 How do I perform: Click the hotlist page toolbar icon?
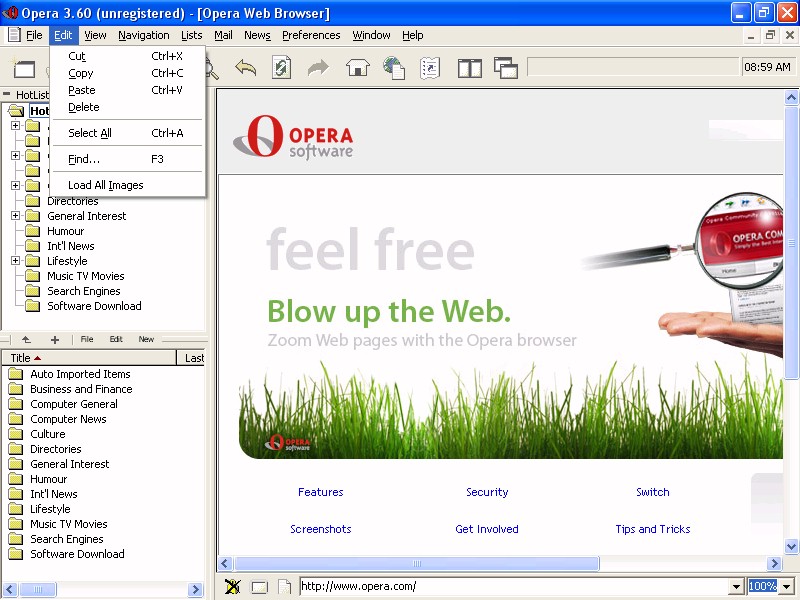pos(430,68)
